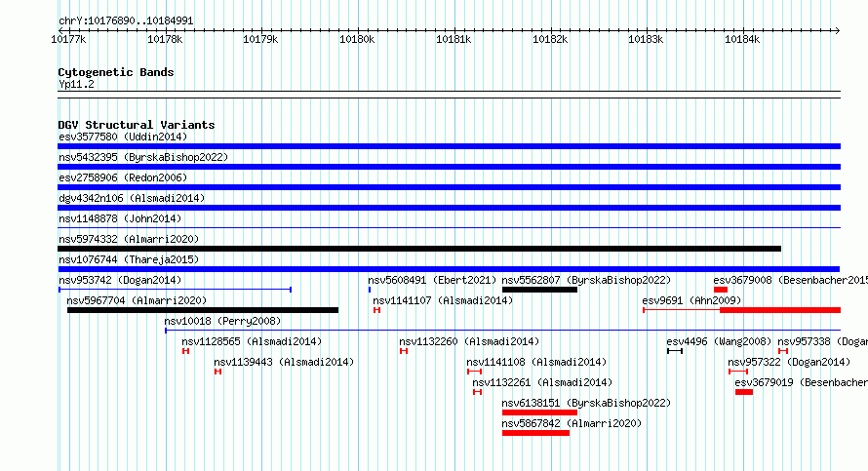Click the red marker under nsv1132261
Screen dimensions: 868x471
point(477,392)
